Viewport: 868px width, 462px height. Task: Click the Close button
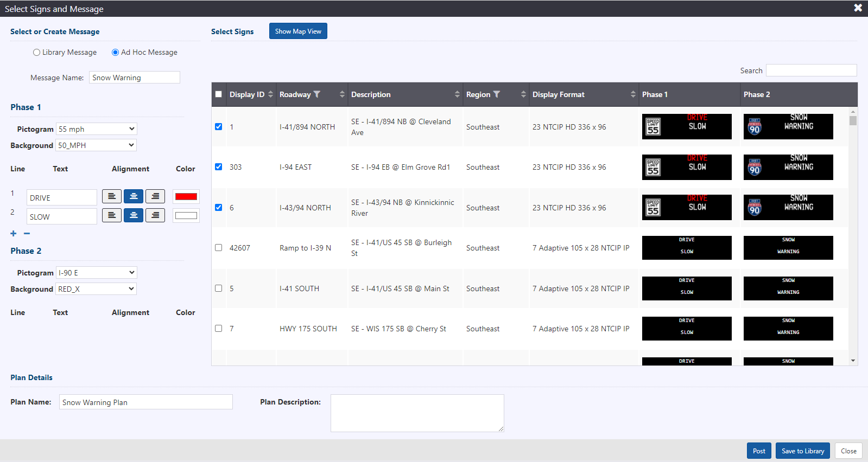[848, 451]
